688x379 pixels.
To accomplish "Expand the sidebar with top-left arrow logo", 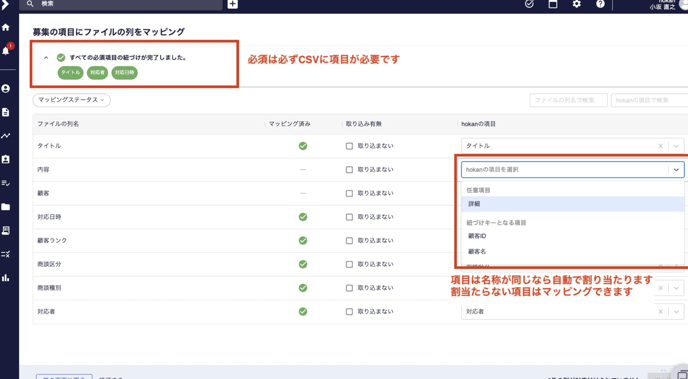I will (x=5, y=4).
